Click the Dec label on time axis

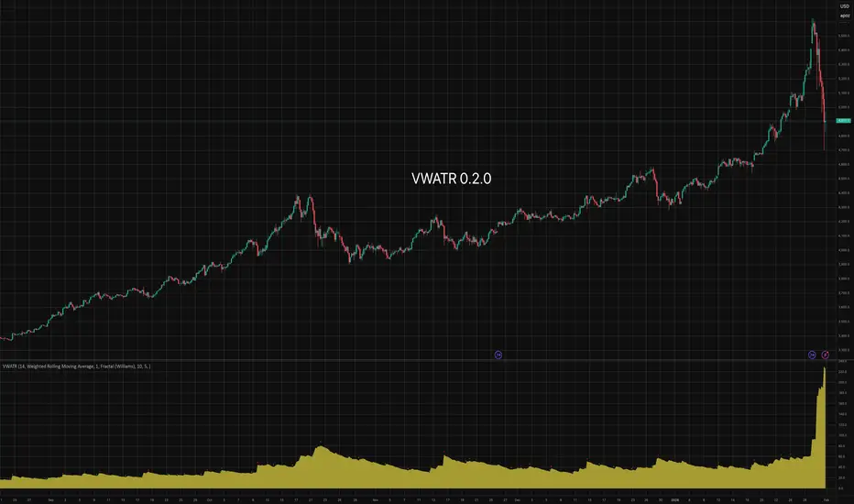[518, 499]
